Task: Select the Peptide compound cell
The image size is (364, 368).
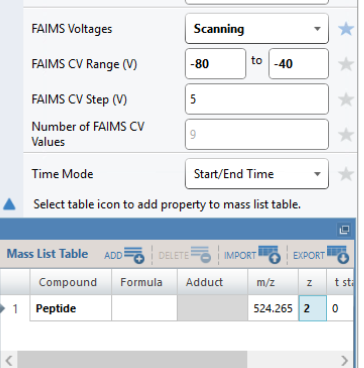Action: pyautogui.click(x=71, y=308)
